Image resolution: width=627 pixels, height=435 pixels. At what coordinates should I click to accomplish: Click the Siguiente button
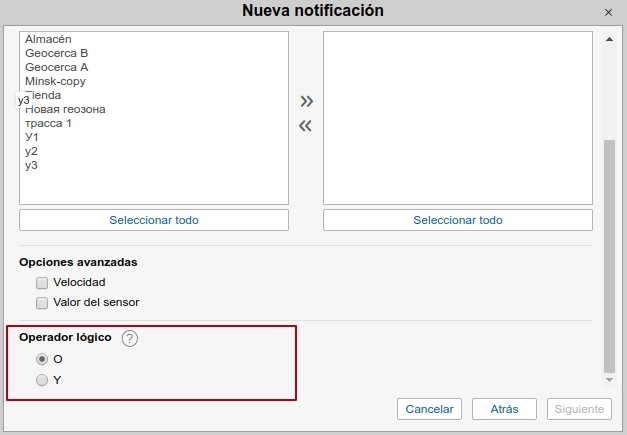coord(578,409)
